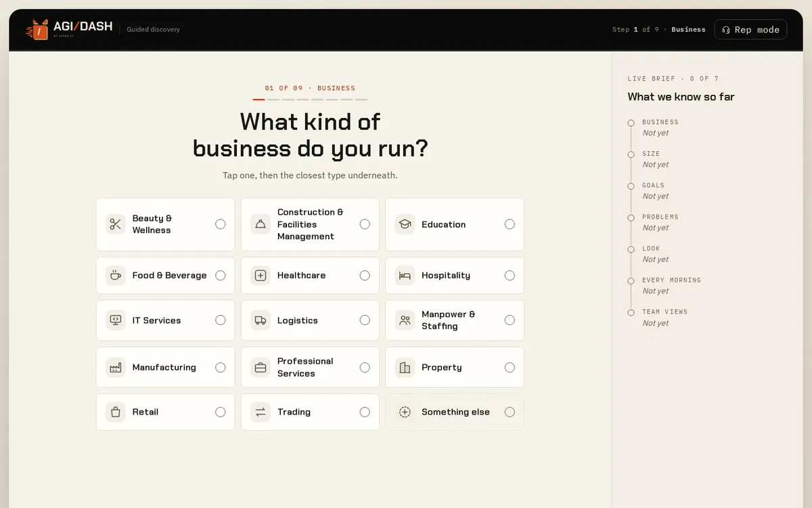
Task: Click the headset icon in Rep mode
Action: coord(726,30)
